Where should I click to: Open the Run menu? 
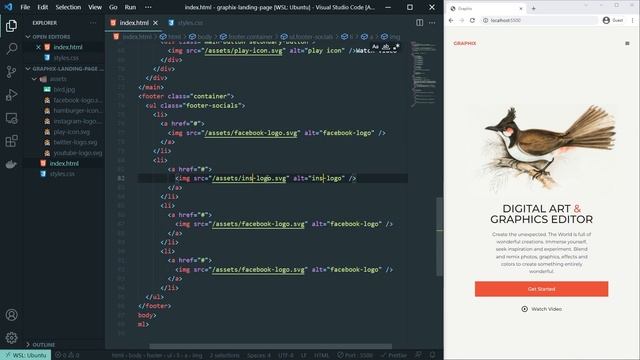pyautogui.click(x=130, y=7)
